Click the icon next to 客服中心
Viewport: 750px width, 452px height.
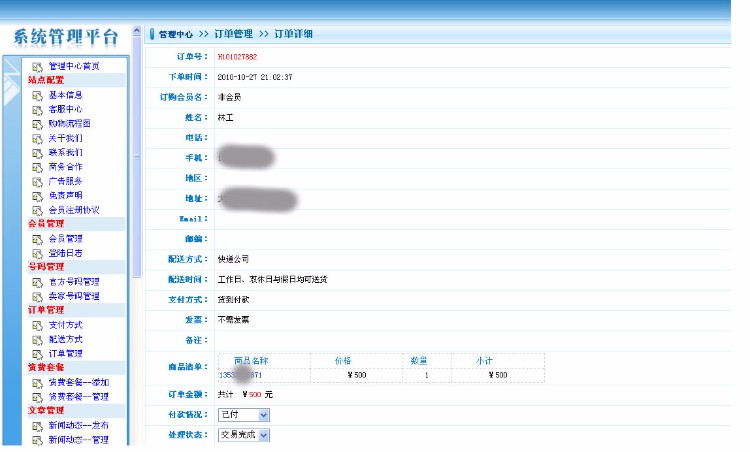coord(37,110)
